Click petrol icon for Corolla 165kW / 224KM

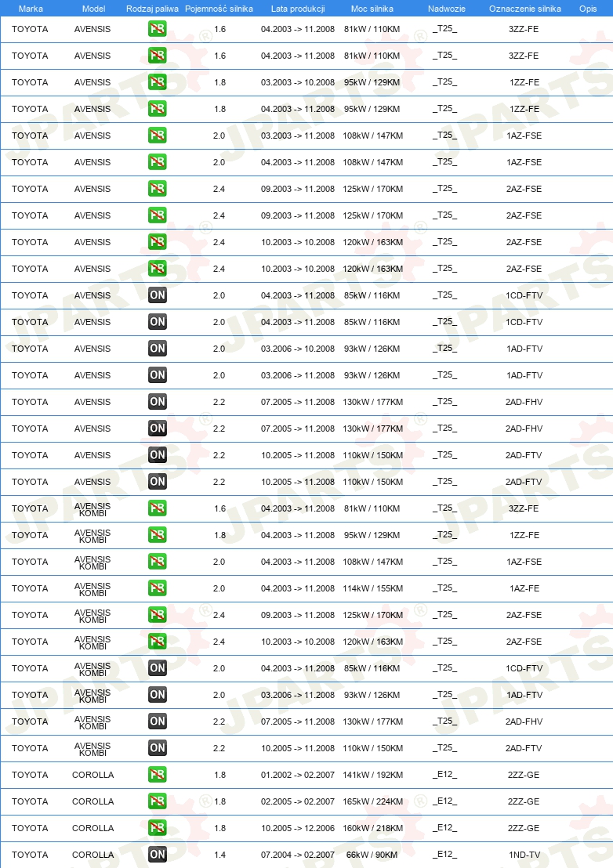pos(158,801)
